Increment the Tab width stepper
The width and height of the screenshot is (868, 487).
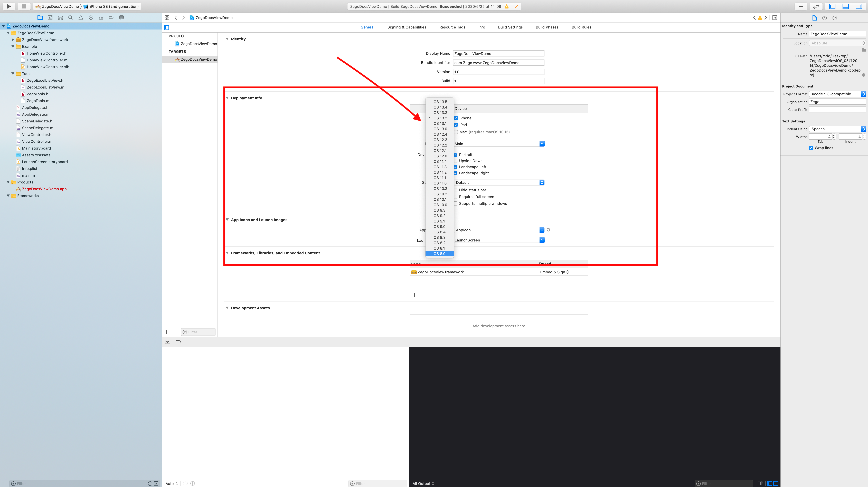click(834, 135)
